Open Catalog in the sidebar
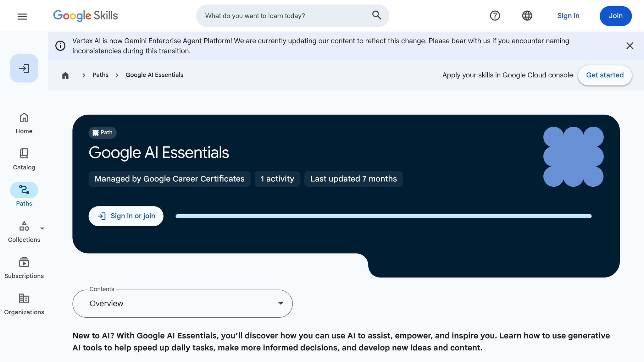Viewport: 644px width, 362px height. 24,160
